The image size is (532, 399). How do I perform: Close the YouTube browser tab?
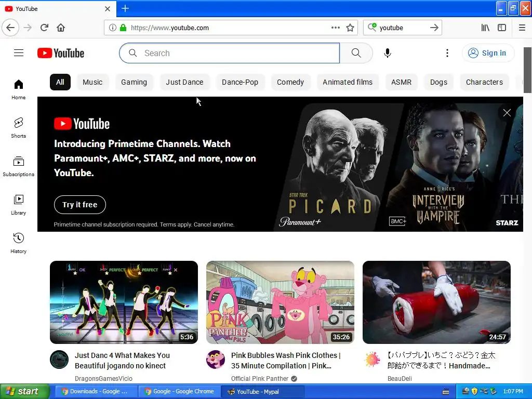(x=108, y=9)
